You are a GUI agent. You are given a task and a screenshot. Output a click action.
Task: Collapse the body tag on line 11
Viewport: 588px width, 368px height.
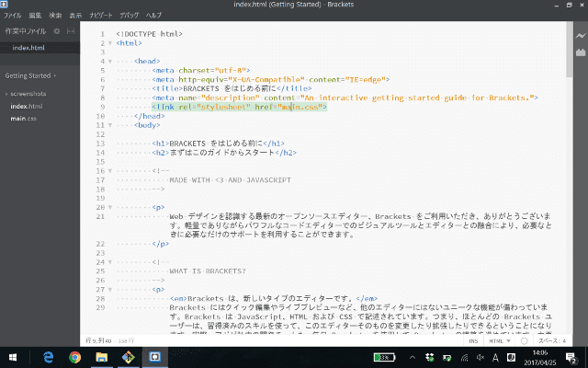[110, 125]
